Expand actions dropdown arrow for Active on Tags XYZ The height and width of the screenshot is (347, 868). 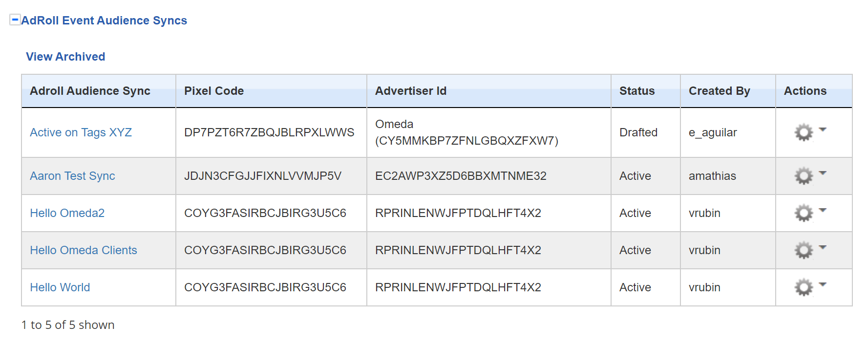coord(823,130)
